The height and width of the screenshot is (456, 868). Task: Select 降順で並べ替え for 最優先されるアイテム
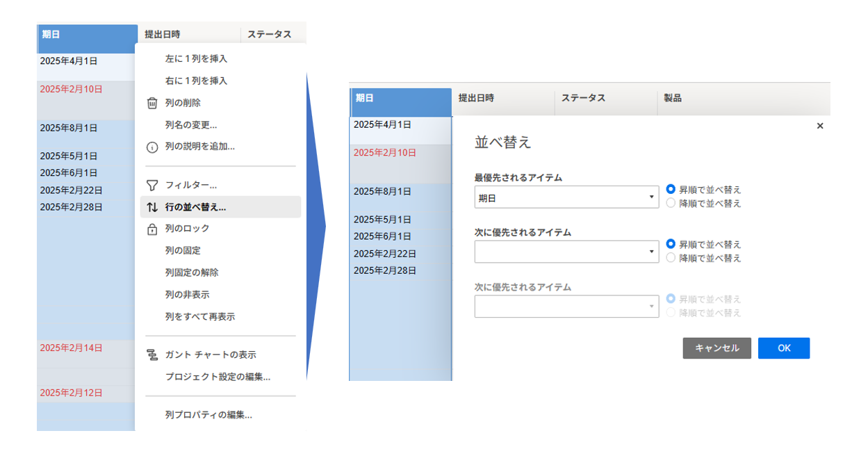pyautogui.click(x=671, y=203)
